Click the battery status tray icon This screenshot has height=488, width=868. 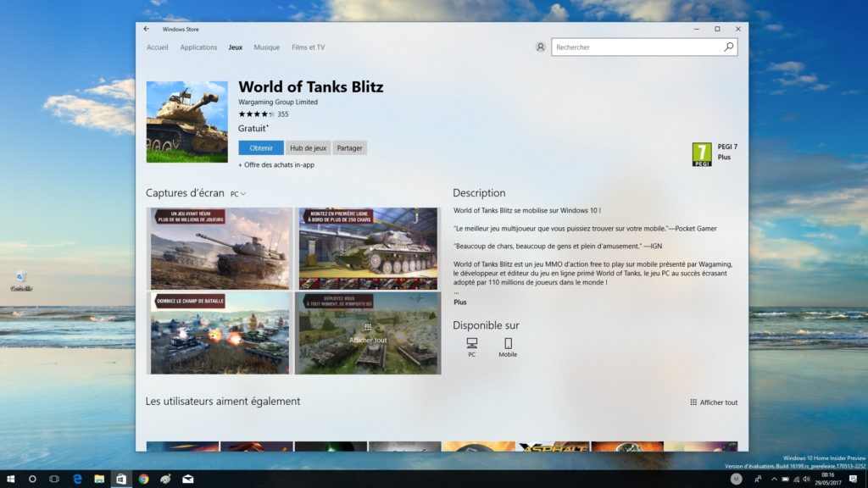785,480
